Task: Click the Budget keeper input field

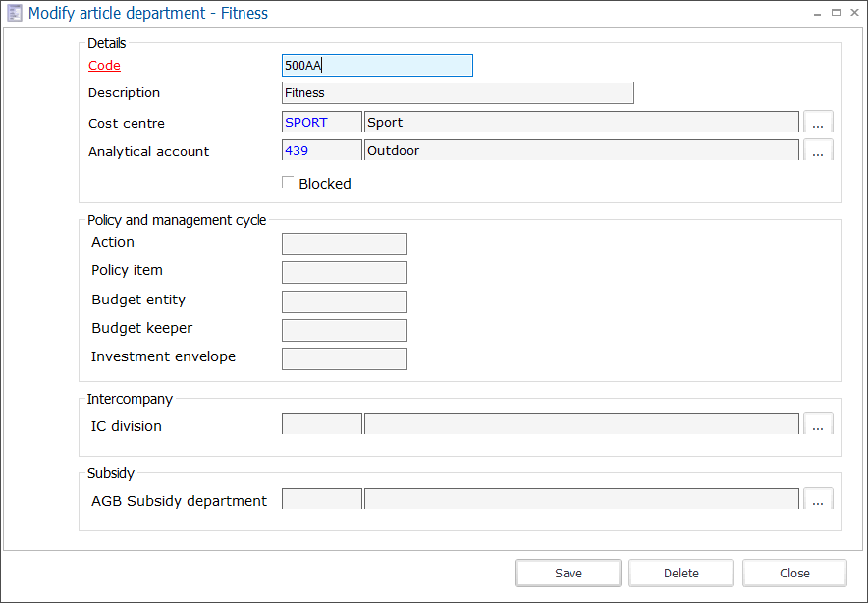Action: pos(343,330)
